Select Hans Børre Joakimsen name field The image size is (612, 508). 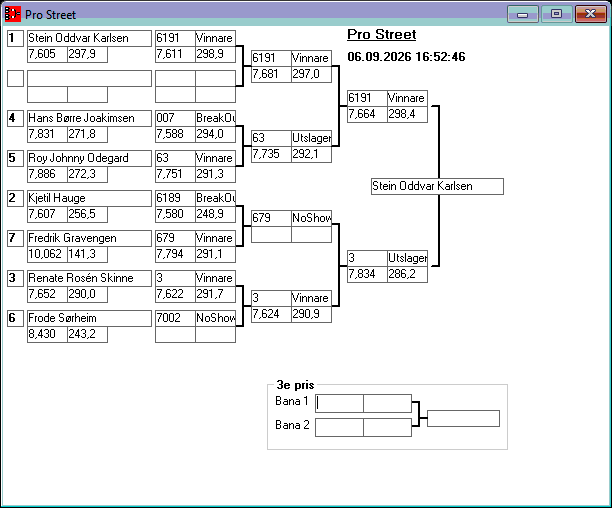89,118
